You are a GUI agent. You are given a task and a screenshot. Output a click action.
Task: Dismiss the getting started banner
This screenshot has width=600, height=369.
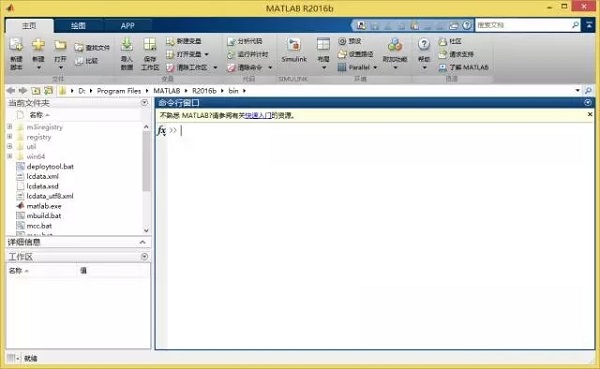click(x=590, y=114)
